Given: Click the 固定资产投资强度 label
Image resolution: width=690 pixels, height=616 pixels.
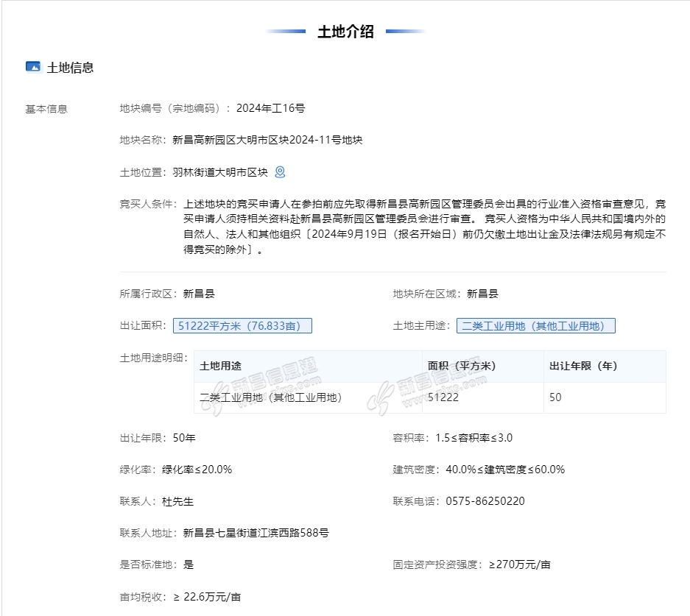Looking at the screenshot, I should pos(438,564).
